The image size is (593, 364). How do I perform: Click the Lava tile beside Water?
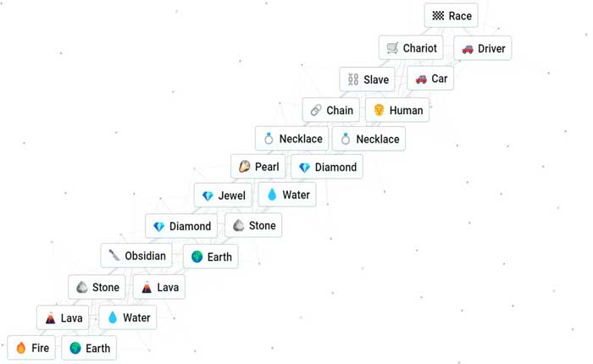pos(63,317)
